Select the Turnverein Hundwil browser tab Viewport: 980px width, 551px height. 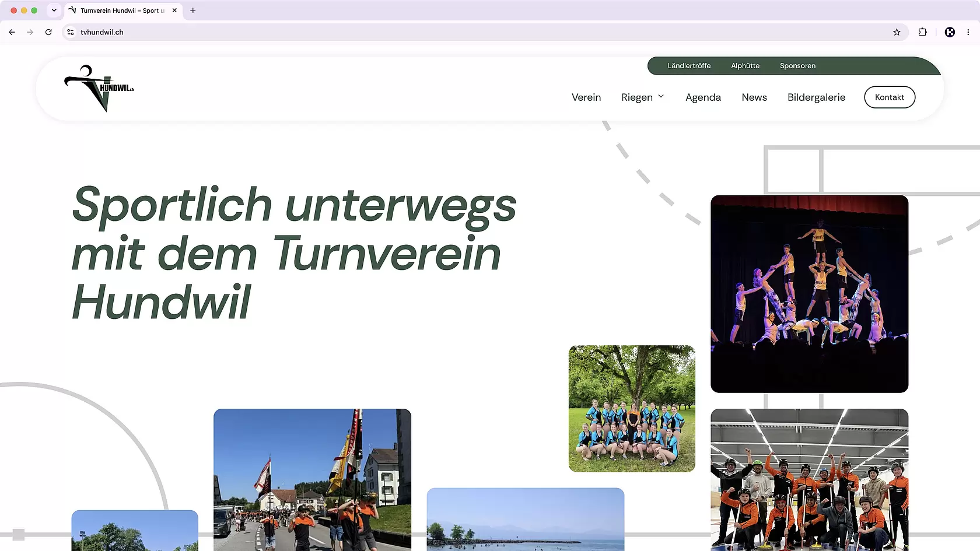pyautogui.click(x=124, y=10)
